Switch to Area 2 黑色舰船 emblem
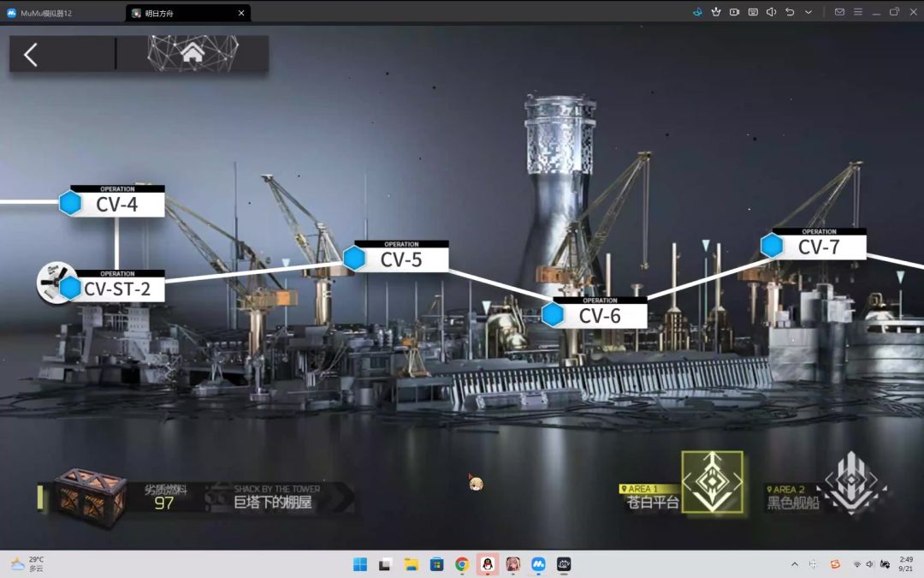This screenshot has height=578, width=924. click(851, 482)
